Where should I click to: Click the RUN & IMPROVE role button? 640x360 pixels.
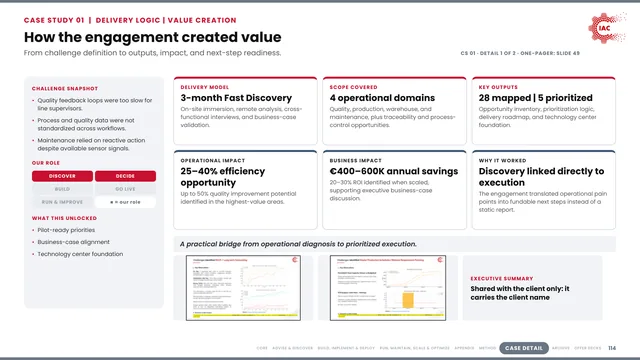tap(62, 202)
